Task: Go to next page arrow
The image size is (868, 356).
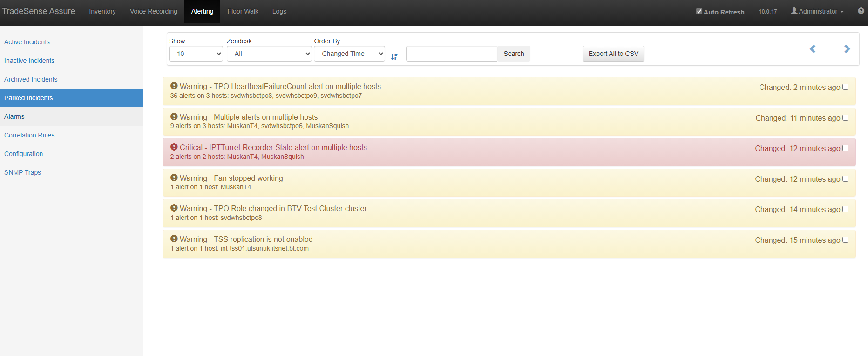Action: tap(847, 49)
